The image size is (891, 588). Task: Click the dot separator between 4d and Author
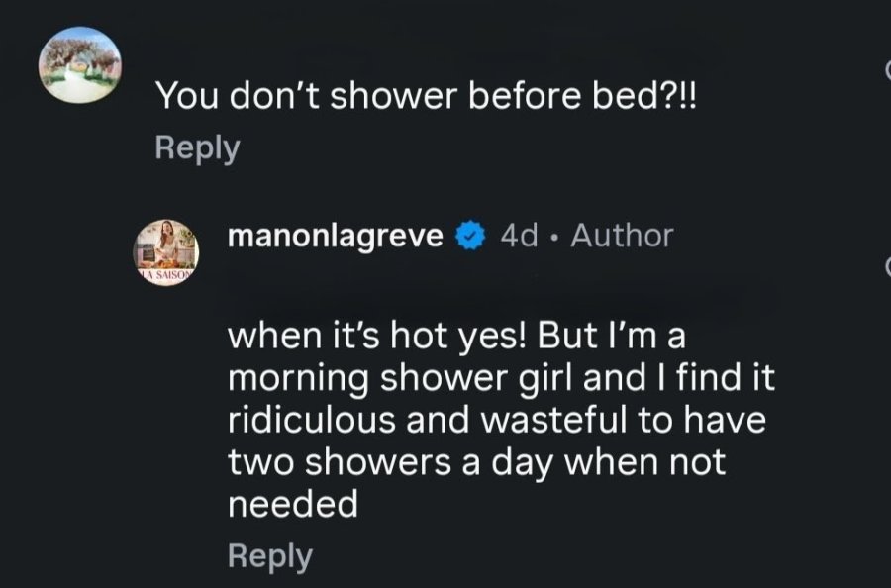coord(553,237)
